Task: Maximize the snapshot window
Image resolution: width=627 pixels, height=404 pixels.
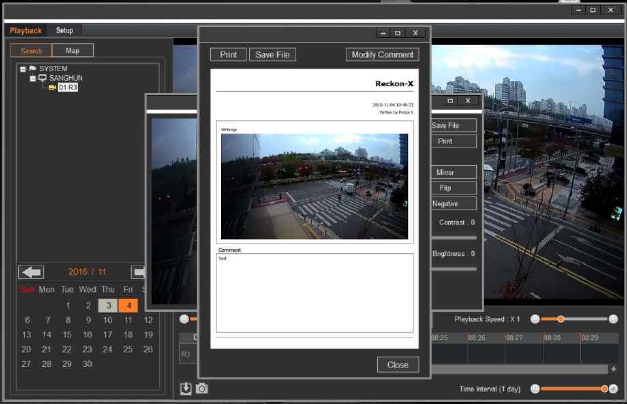Action: (450, 101)
